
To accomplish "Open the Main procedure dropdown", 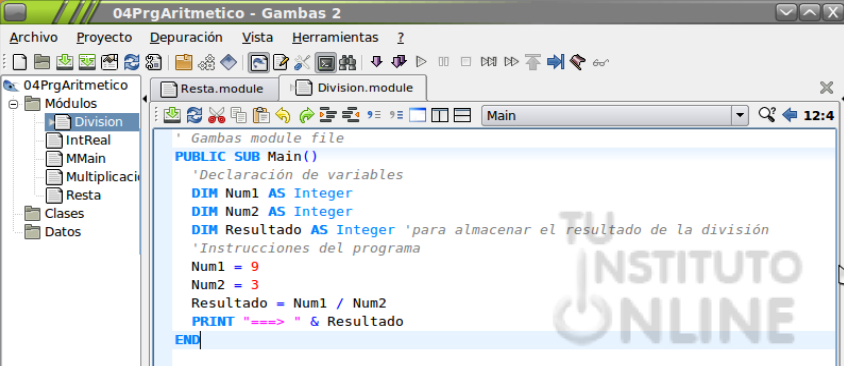I will 615,115.
